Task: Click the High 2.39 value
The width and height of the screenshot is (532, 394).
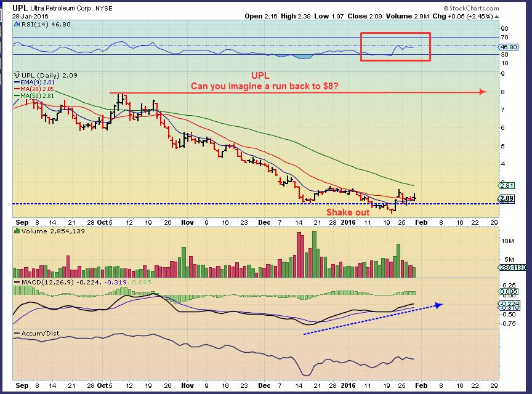Action: pos(296,16)
